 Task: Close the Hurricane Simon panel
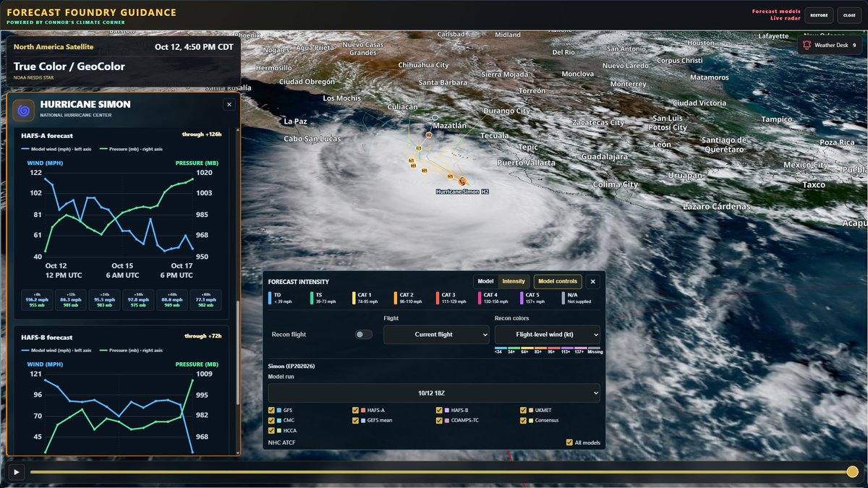coord(229,105)
